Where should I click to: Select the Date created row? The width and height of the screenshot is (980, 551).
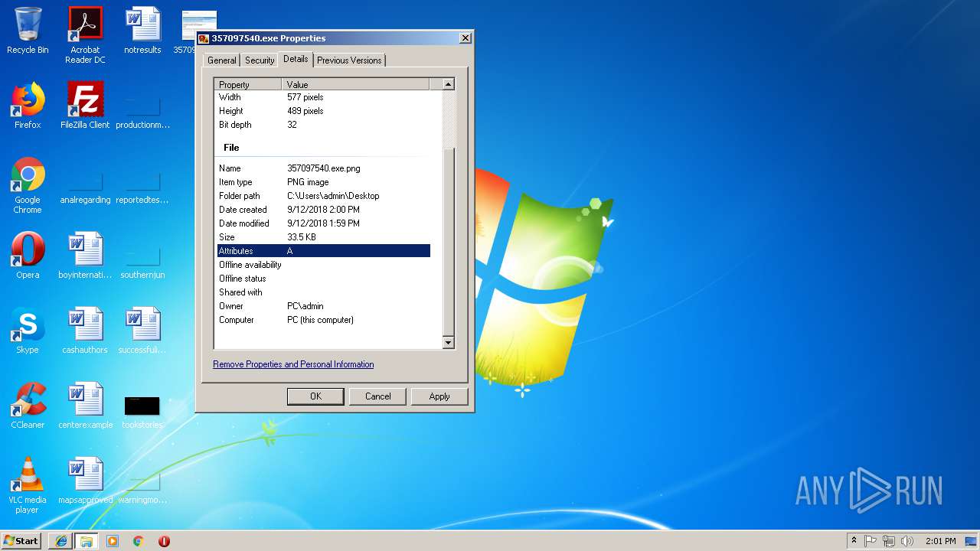point(322,210)
